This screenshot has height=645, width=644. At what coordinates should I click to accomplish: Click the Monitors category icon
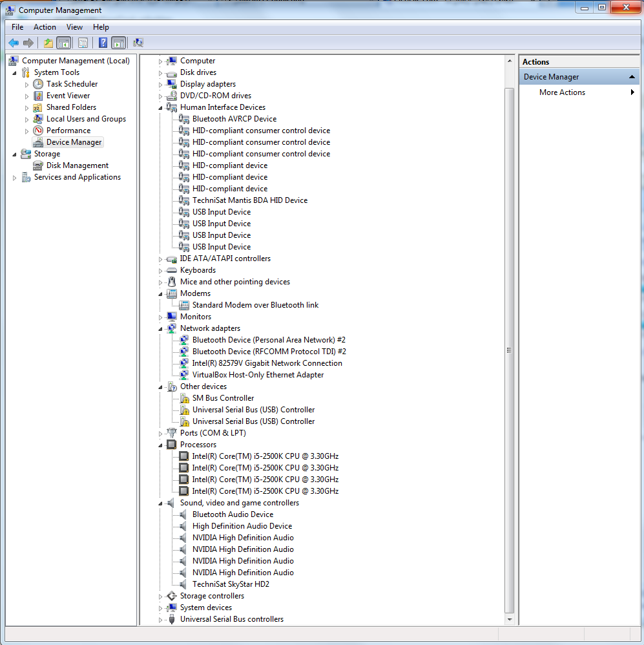point(172,317)
